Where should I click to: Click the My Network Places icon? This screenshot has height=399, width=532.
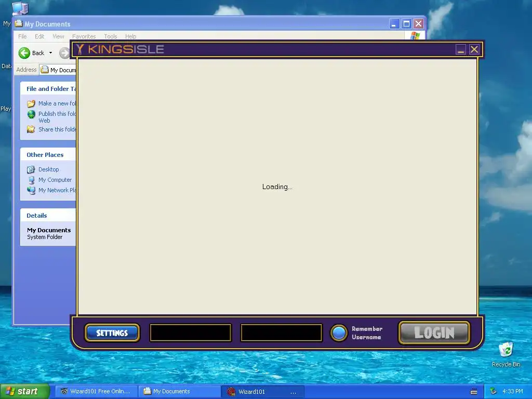coord(31,190)
